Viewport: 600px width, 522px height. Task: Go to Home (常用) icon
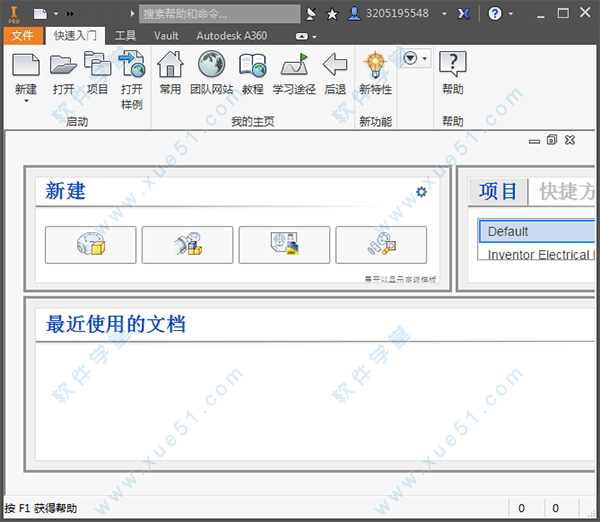[x=170, y=64]
